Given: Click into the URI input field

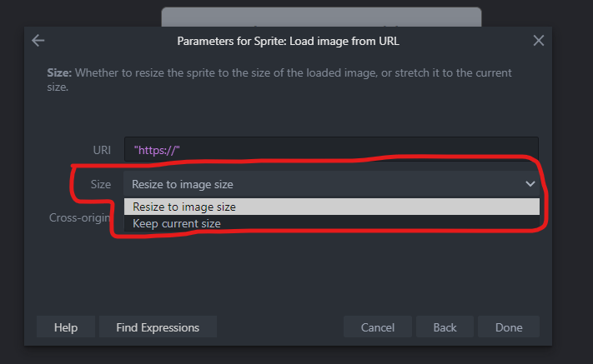Looking at the screenshot, I should (331, 150).
